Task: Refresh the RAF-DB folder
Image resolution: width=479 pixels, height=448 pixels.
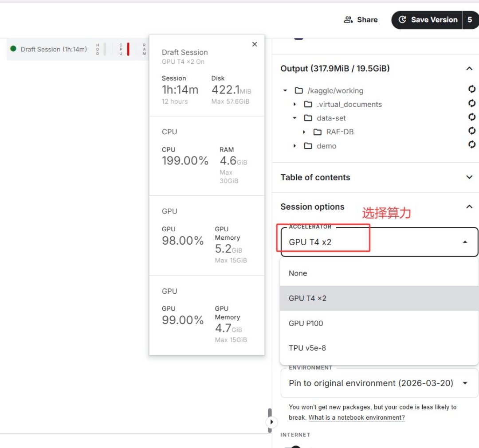Action: point(471,131)
